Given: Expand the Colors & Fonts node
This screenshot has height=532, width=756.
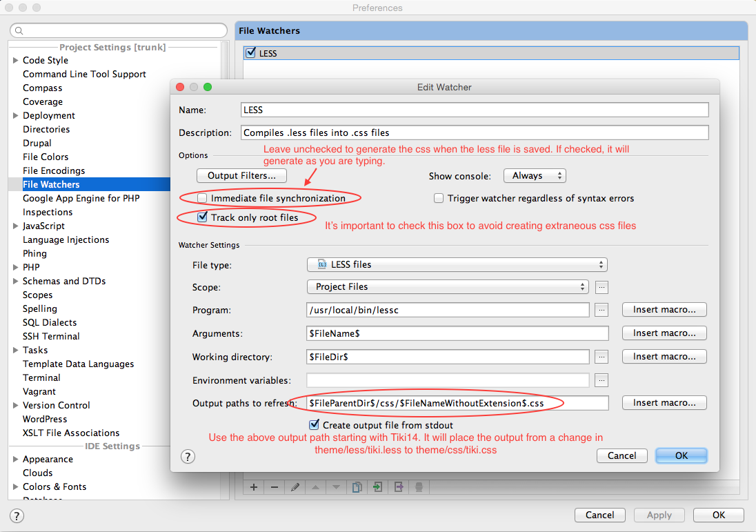Looking at the screenshot, I should click(15, 486).
